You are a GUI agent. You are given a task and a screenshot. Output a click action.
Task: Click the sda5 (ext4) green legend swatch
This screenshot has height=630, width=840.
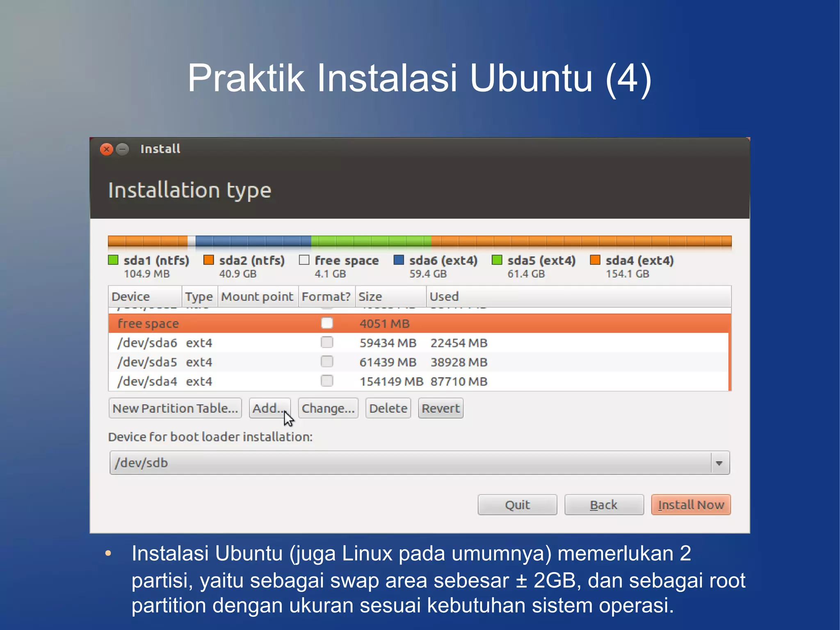tap(497, 260)
